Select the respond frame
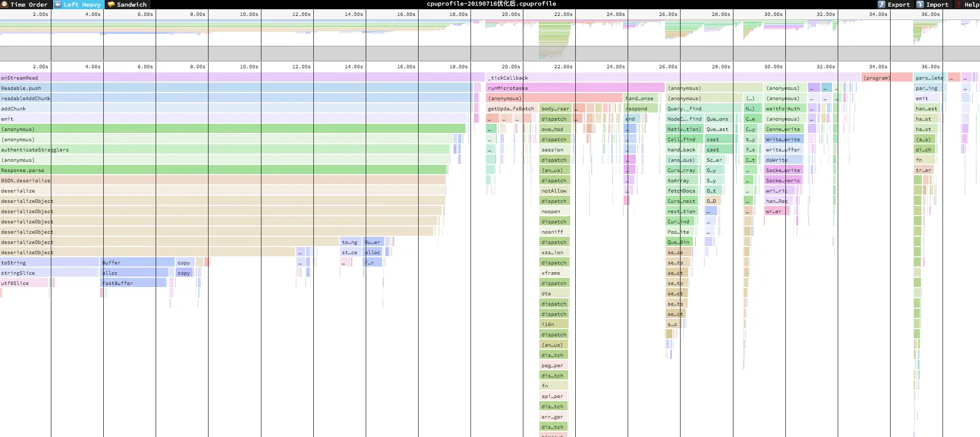This screenshot has height=437, width=980. pyautogui.click(x=641, y=108)
